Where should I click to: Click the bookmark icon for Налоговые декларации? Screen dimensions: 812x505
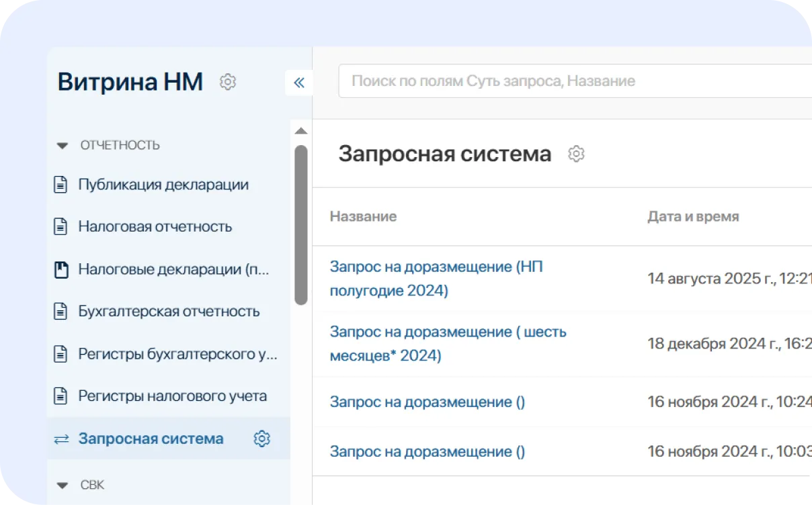(x=60, y=269)
